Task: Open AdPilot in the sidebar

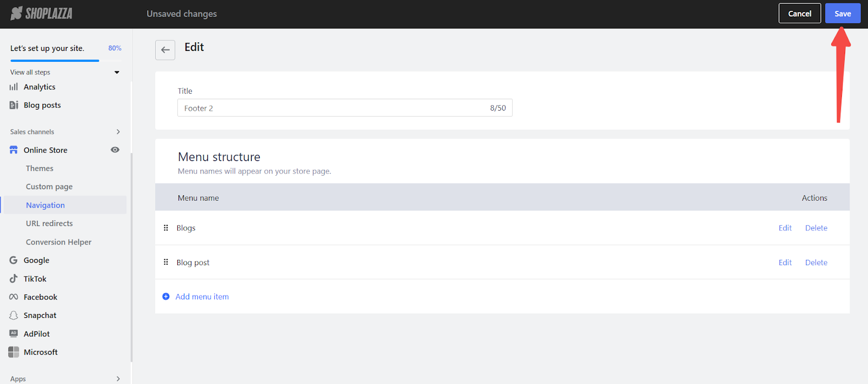Action: point(37,334)
